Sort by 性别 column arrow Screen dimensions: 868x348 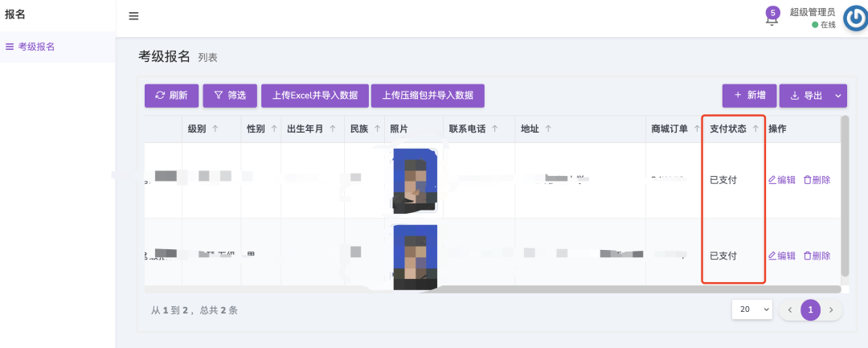pyautogui.click(x=273, y=129)
